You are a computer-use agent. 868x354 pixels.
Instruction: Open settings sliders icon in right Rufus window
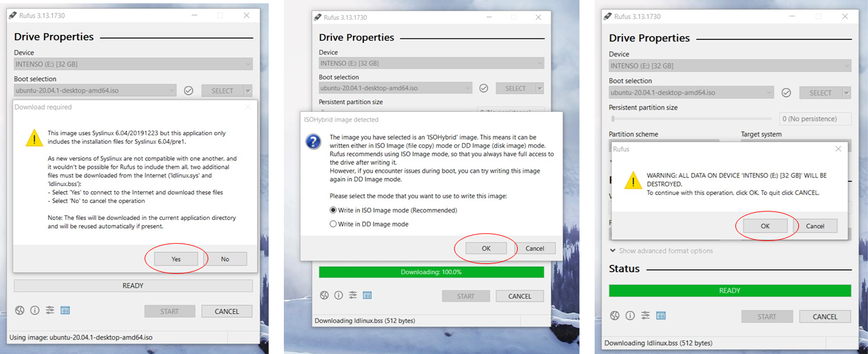(x=645, y=316)
